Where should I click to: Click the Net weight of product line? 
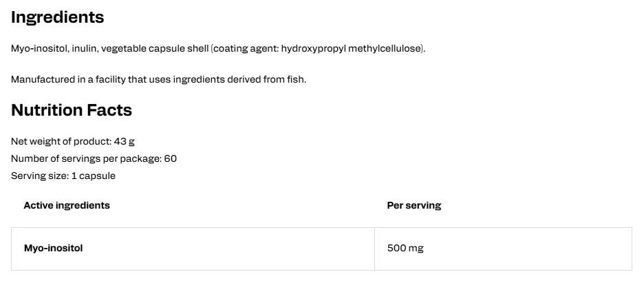73,141
